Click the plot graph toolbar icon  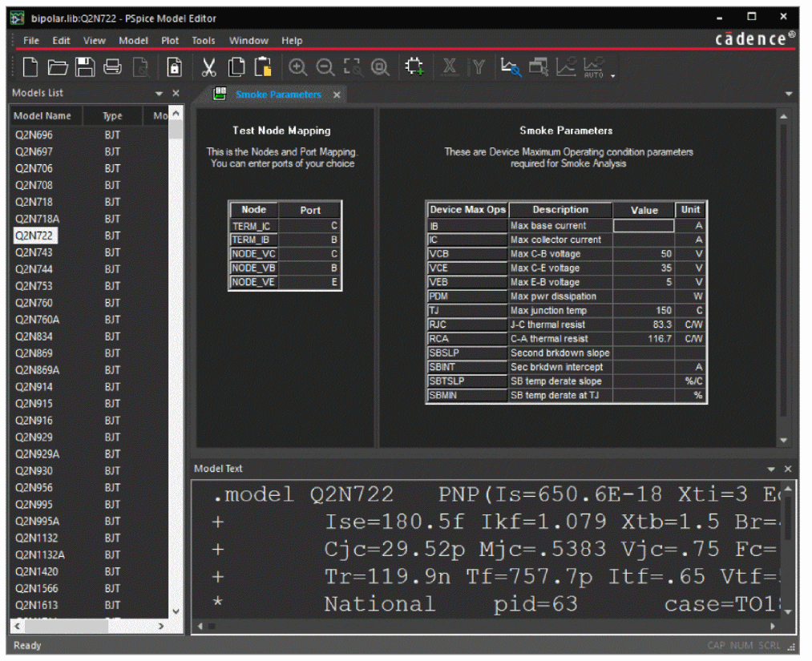pyautogui.click(x=566, y=67)
